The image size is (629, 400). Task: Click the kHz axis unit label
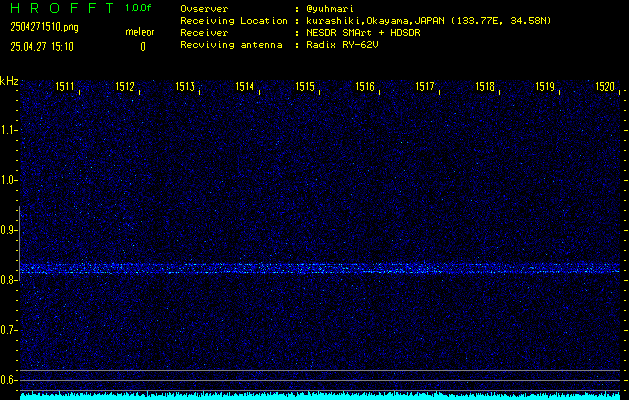point(9,81)
